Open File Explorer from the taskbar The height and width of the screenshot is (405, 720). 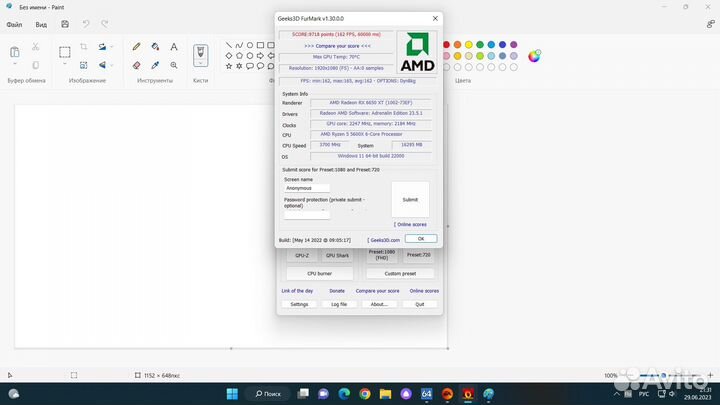tap(385, 394)
